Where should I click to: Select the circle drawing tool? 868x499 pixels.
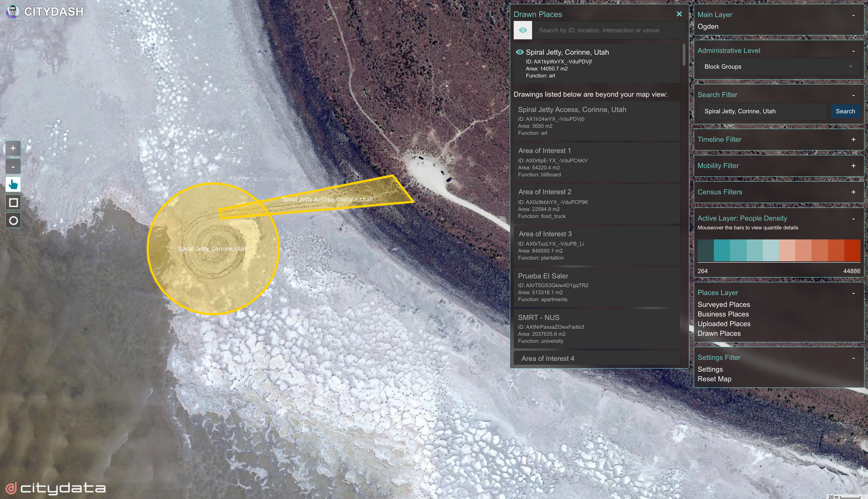pyautogui.click(x=13, y=221)
